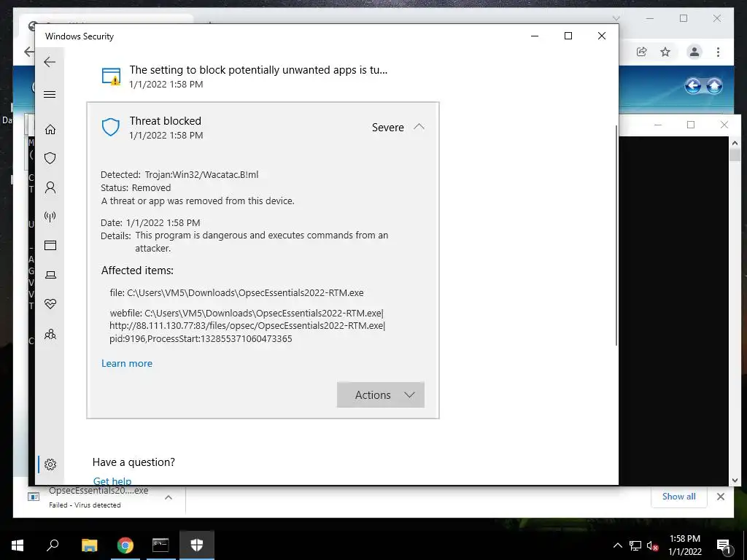Click the webfile URL 88.111.130.77 line
The height and width of the screenshot is (560, 747).
click(x=247, y=326)
